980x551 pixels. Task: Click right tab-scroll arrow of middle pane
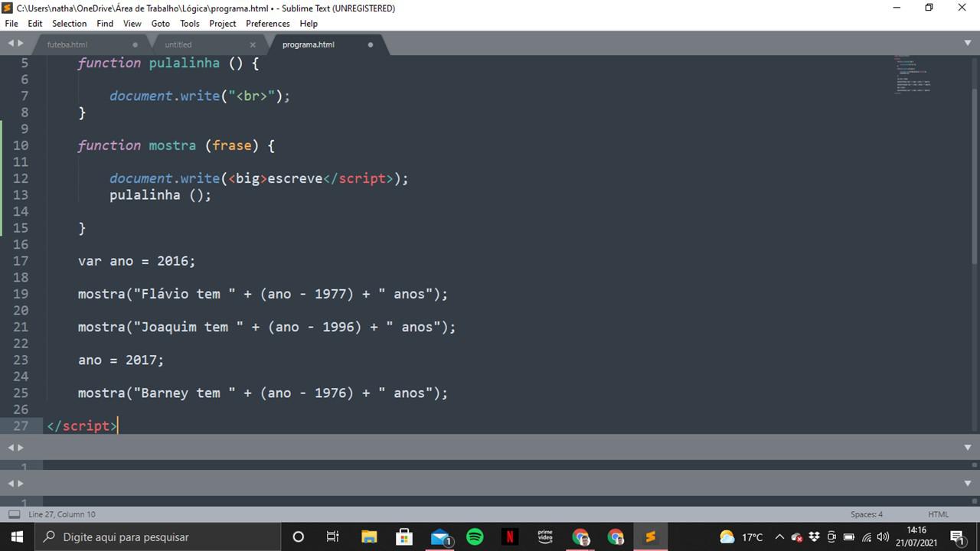(21, 447)
